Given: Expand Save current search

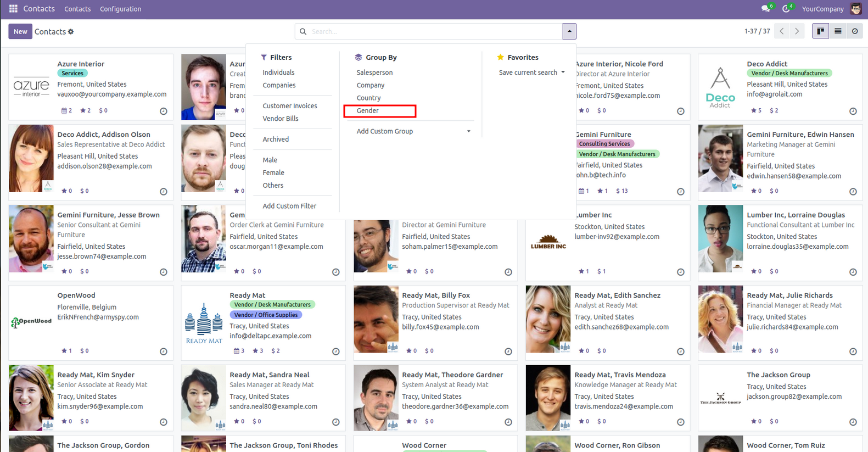Looking at the screenshot, I should [x=531, y=72].
